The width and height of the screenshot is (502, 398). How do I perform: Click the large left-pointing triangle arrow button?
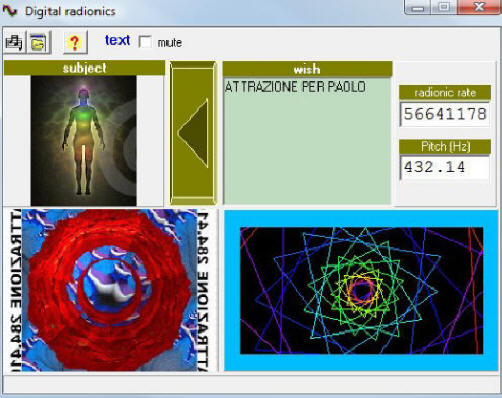click(193, 133)
